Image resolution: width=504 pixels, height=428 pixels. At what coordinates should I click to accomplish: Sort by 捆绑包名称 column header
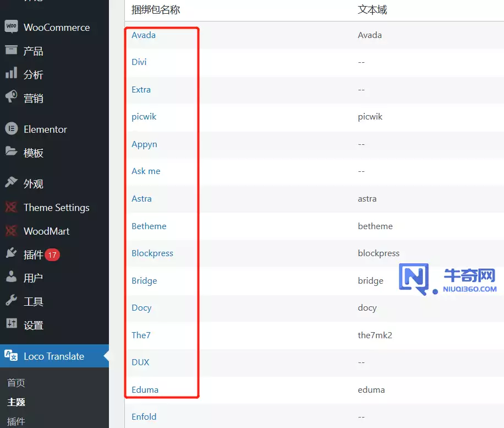156,10
